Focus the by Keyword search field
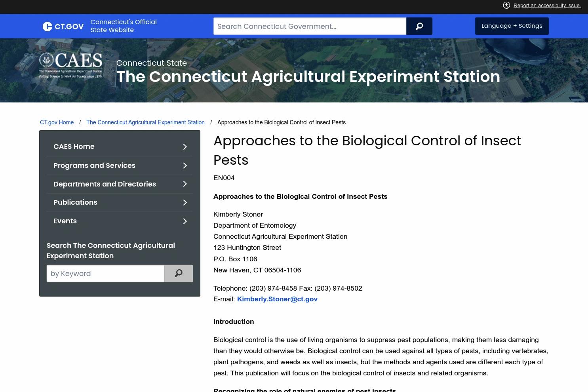Screen dimensions: 588x392 (105, 274)
